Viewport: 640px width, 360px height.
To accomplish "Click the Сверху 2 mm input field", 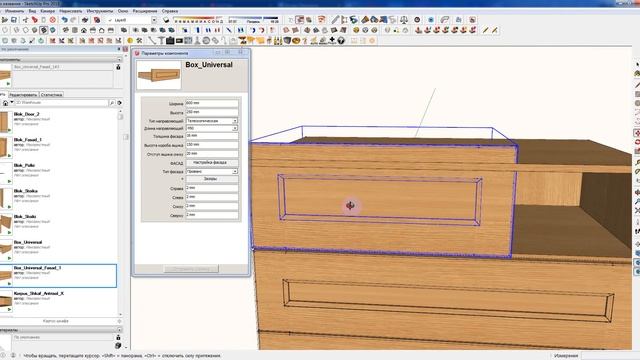I will click(212, 215).
